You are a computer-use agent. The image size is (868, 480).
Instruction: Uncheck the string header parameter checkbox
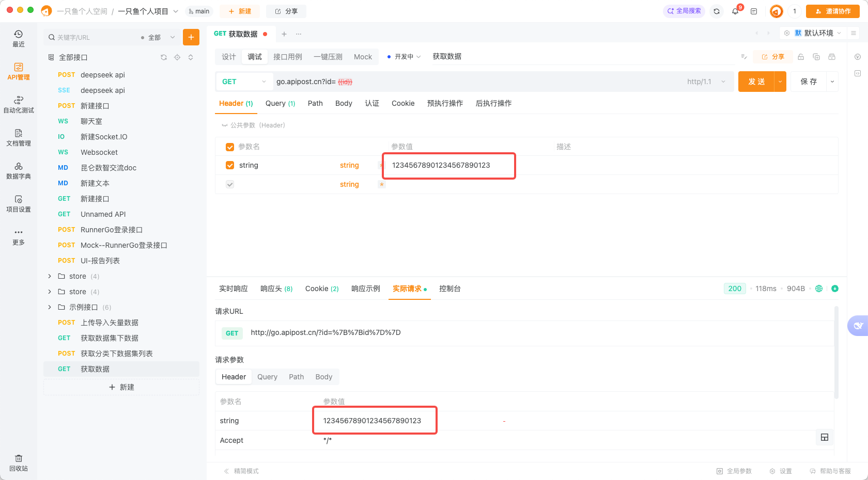click(x=230, y=165)
